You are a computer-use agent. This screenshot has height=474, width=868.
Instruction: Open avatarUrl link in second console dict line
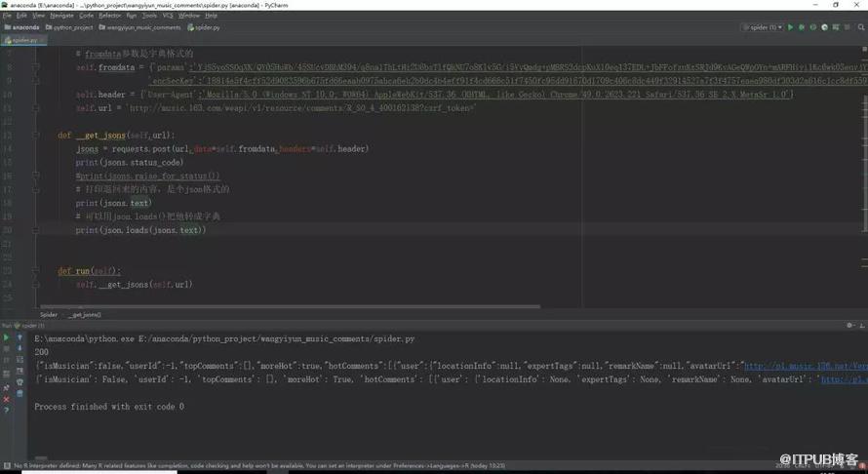(845, 379)
